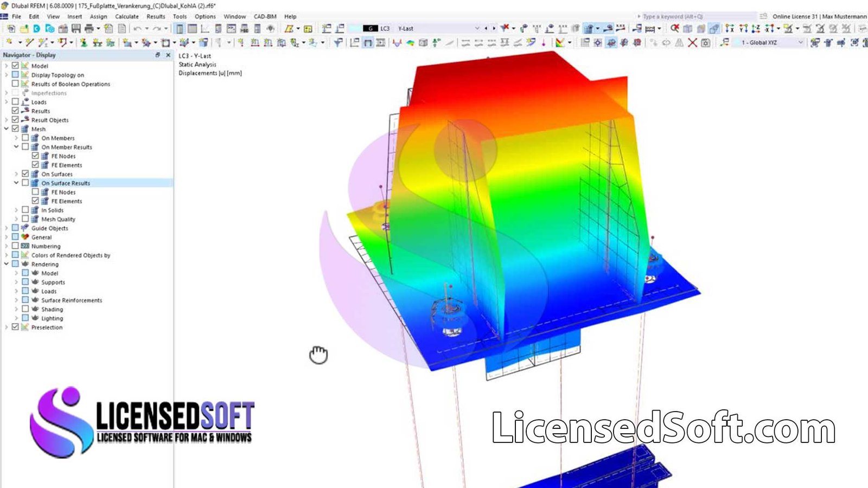Click the view in X direction icon
Viewport: 868px width, 488px height.
[x=729, y=28]
